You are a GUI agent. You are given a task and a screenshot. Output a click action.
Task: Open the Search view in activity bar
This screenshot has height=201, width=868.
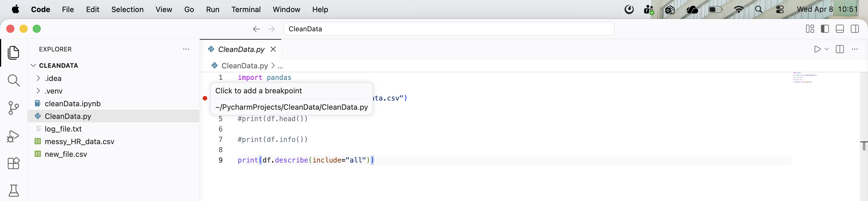coord(13,81)
